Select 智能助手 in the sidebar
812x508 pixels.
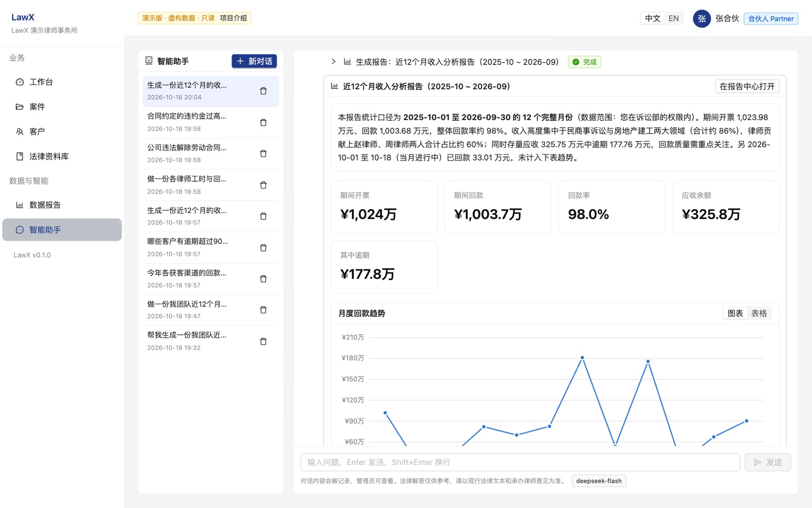pos(62,230)
